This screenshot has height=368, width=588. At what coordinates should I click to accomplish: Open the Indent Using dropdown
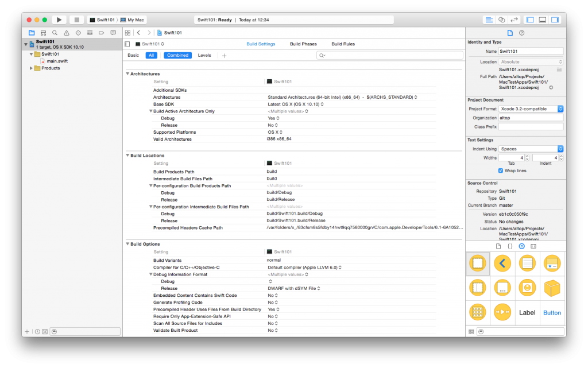531,149
